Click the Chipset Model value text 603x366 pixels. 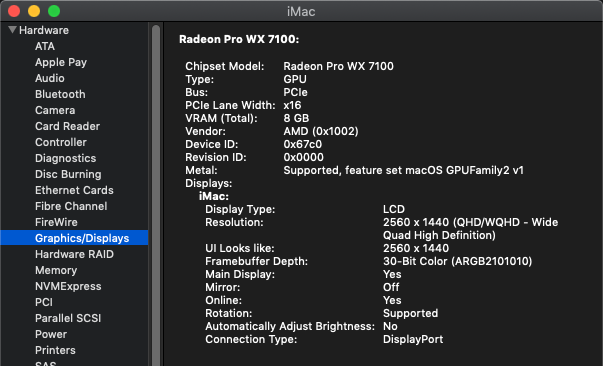[338, 66]
